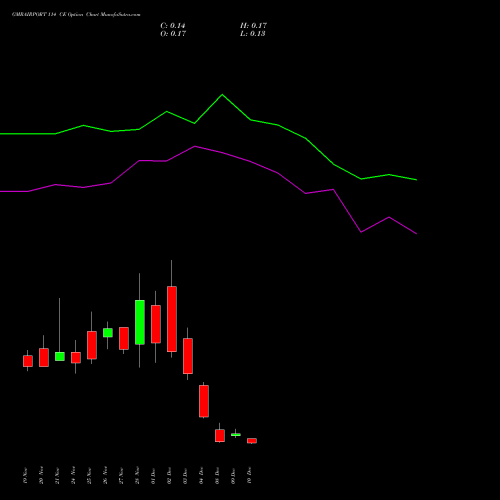Click the "09 Dec" date label
This screenshot has width=500, height=500.
point(233,476)
